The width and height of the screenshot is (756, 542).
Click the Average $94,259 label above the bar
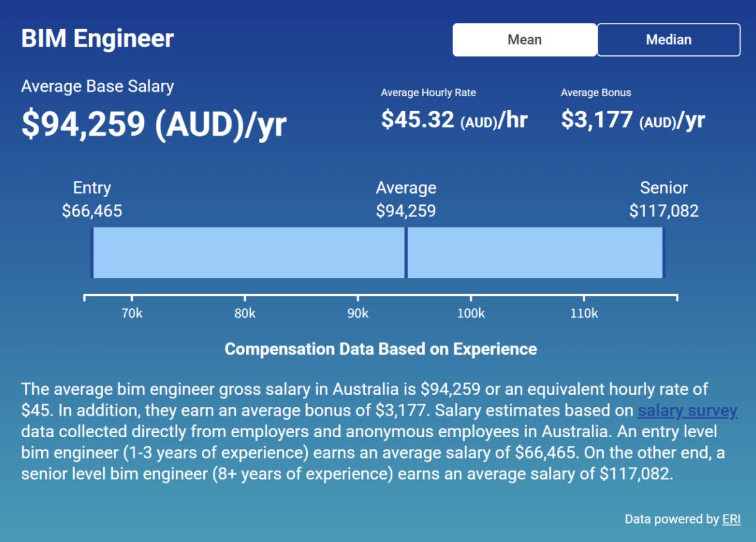[x=406, y=211]
